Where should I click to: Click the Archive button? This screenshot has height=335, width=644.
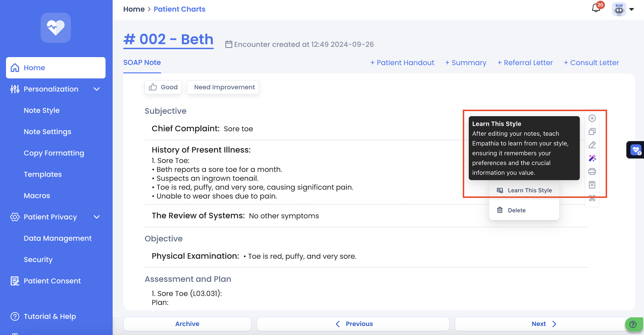point(187,324)
